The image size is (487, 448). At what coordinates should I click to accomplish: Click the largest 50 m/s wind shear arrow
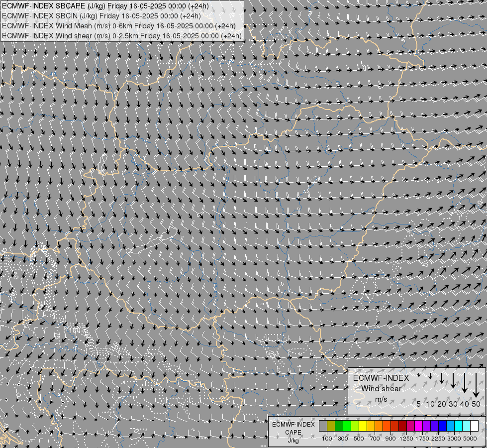click(x=476, y=385)
